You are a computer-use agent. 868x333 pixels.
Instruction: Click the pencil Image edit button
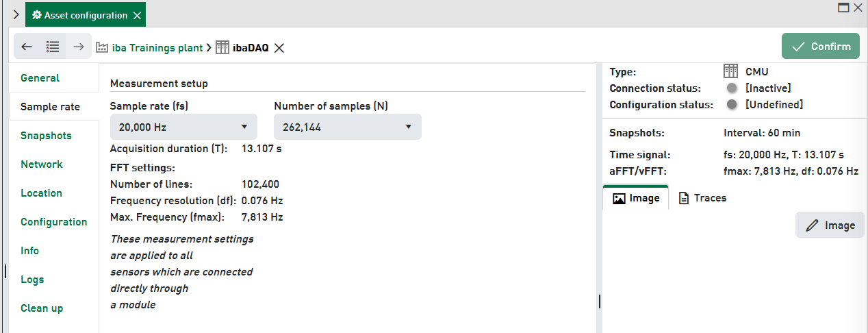click(830, 225)
